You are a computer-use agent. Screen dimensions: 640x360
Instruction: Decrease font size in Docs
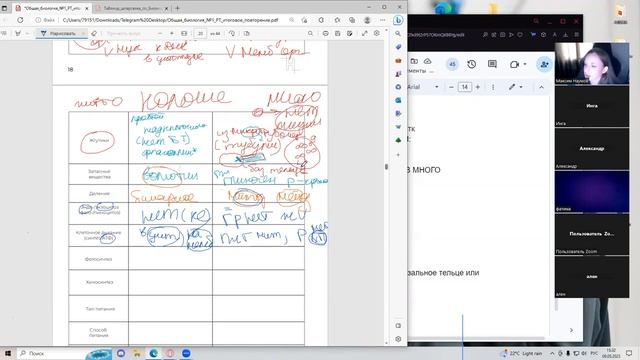(451, 87)
